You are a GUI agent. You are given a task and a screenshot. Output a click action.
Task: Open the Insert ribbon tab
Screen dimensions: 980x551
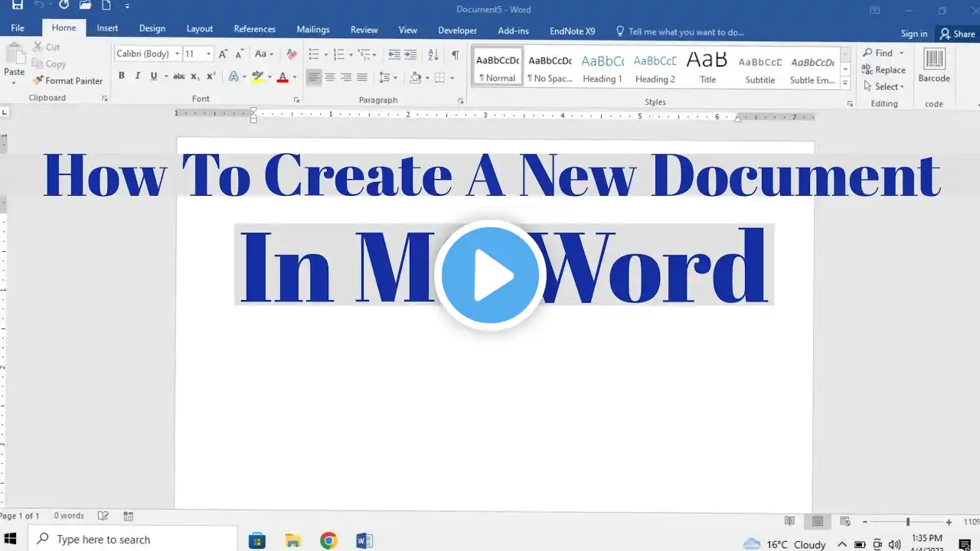coord(107,28)
